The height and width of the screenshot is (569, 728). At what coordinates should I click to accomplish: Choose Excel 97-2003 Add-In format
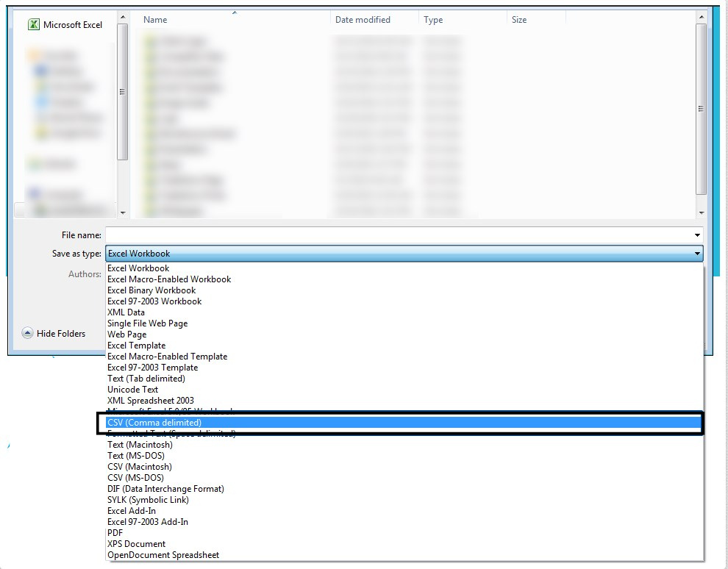coord(404,522)
